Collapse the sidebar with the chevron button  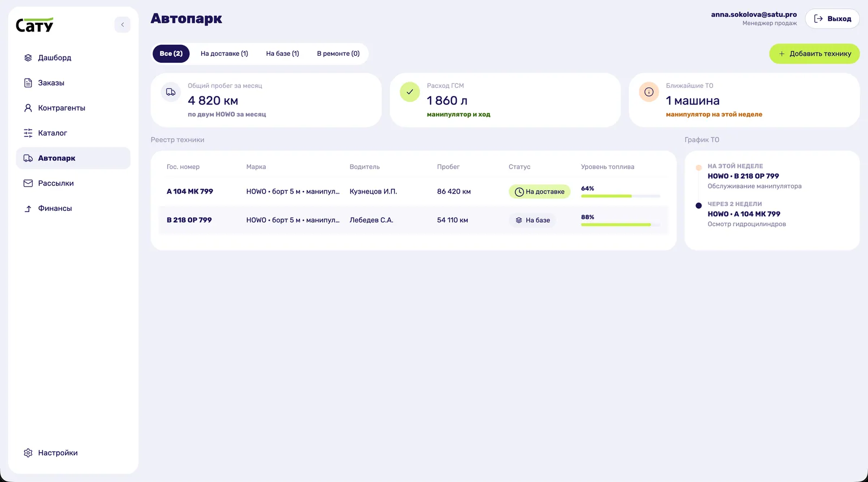123,24
